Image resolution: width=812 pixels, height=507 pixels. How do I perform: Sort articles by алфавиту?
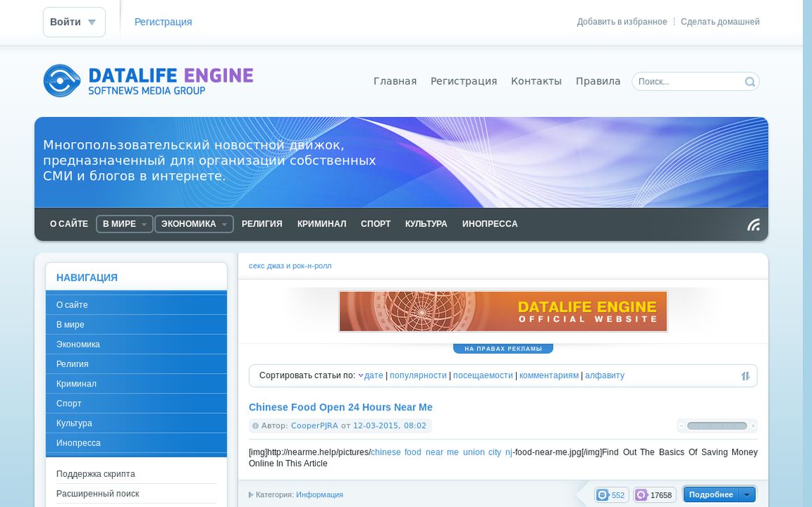pyautogui.click(x=605, y=375)
